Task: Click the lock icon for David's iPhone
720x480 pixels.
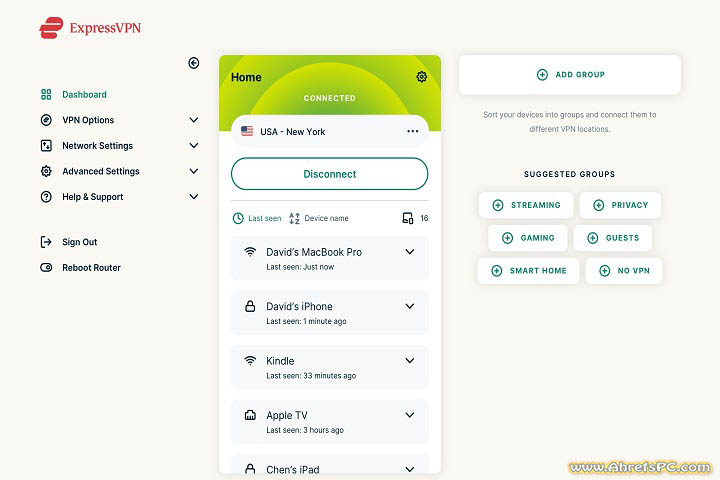Action: pos(250,306)
